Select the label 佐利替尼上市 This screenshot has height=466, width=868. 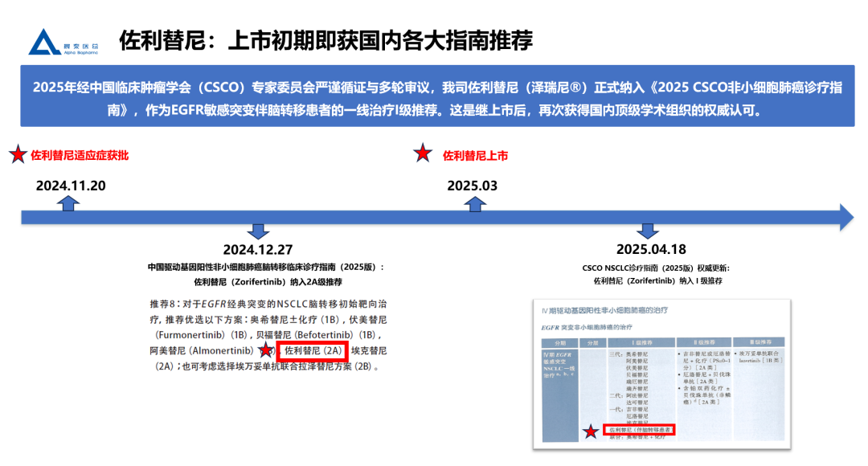pyautogui.click(x=476, y=156)
